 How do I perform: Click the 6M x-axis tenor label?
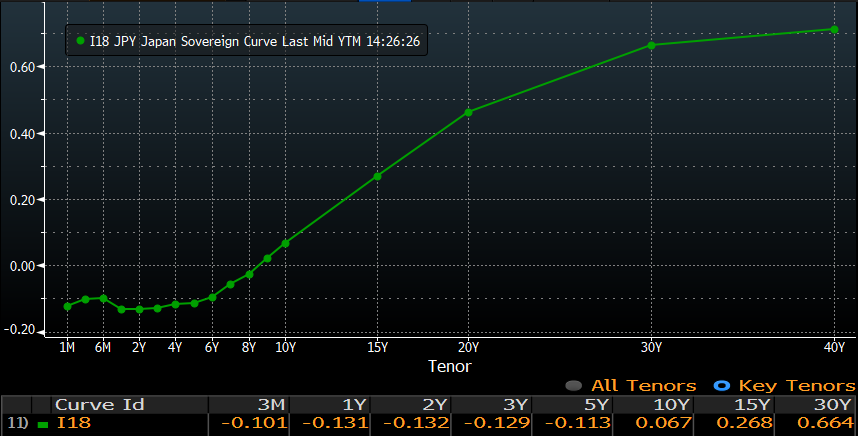coord(103,347)
